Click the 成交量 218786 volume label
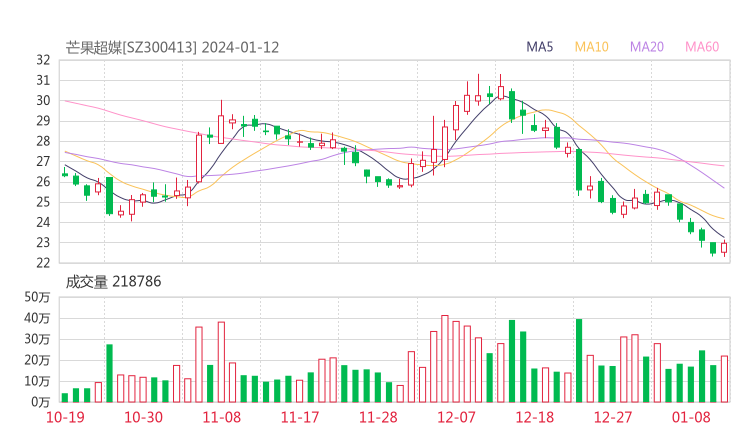Screen dimensions: 740x440 coord(113,282)
